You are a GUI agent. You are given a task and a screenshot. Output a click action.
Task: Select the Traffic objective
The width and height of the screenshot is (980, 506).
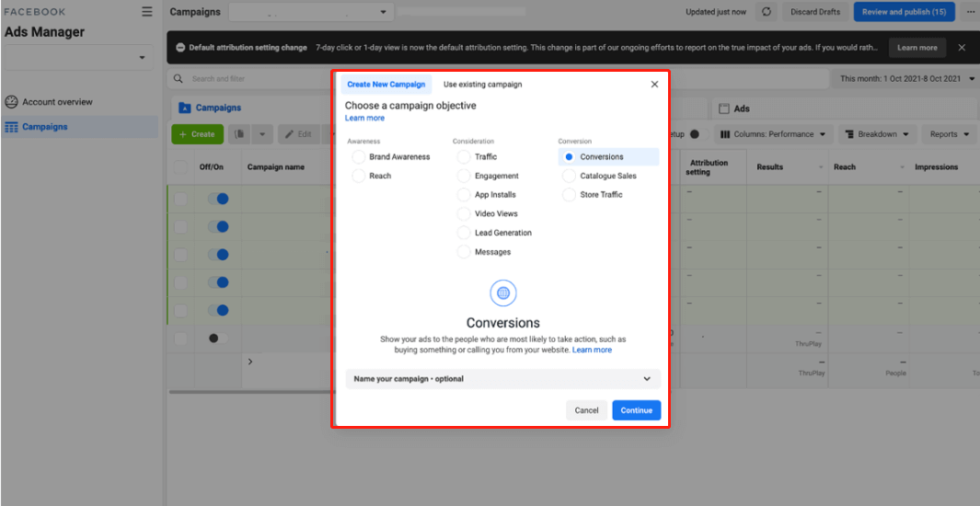click(x=464, y=156)
